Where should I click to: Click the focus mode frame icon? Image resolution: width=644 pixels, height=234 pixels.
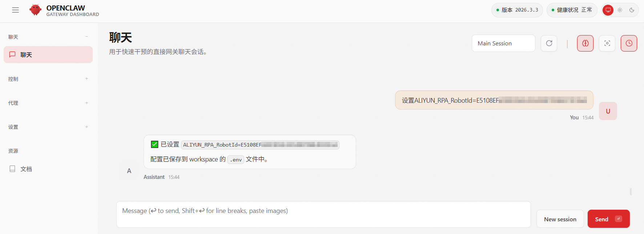point(607,43)
